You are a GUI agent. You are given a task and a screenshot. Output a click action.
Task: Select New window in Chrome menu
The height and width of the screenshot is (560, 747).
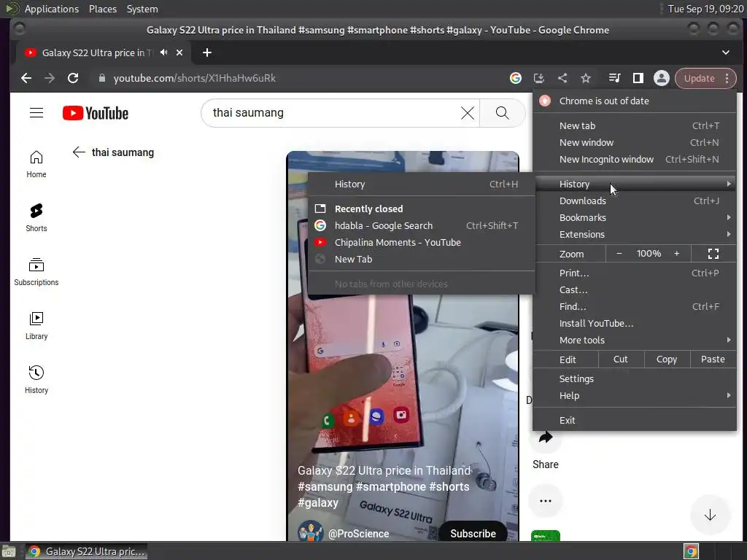point(635,142)
